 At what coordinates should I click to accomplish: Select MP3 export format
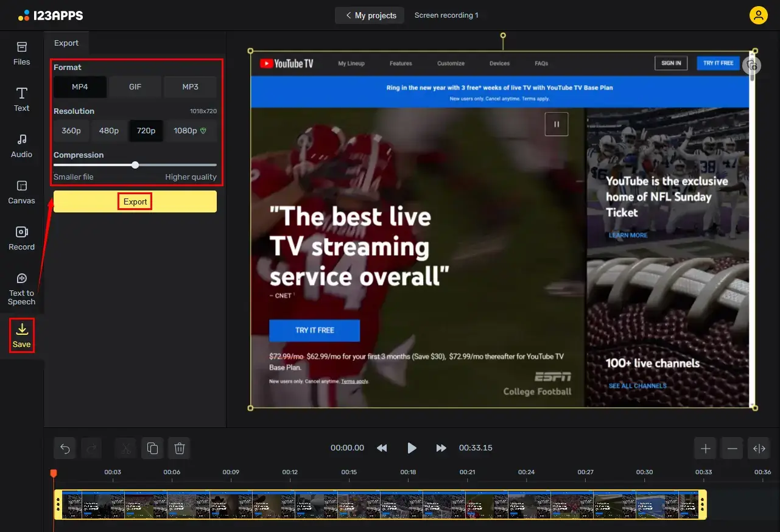[191, 87]
